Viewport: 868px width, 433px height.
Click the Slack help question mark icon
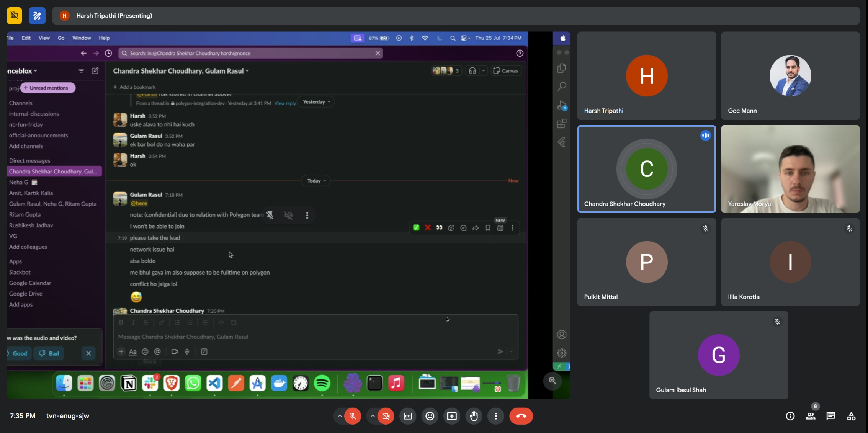520,53
